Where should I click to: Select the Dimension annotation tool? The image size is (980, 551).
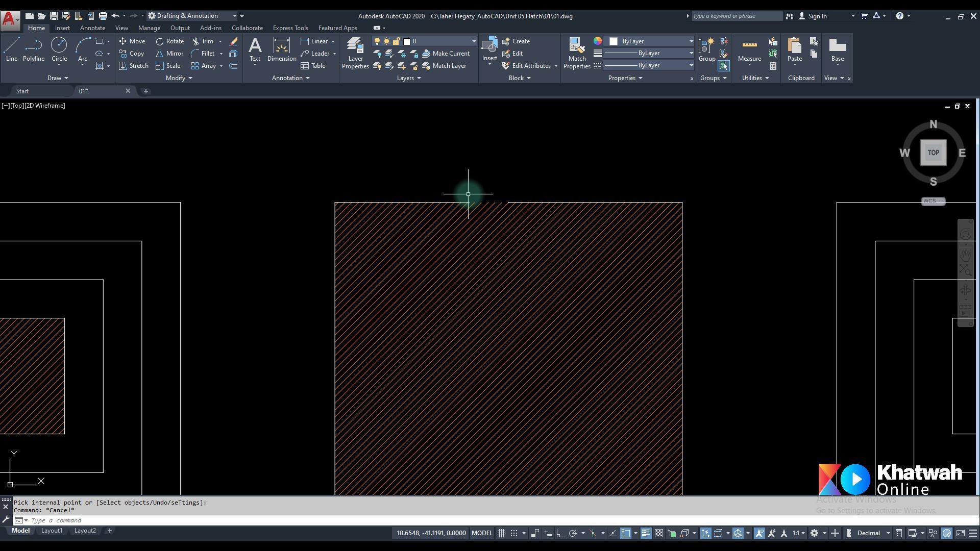click(x=282, y=49)
